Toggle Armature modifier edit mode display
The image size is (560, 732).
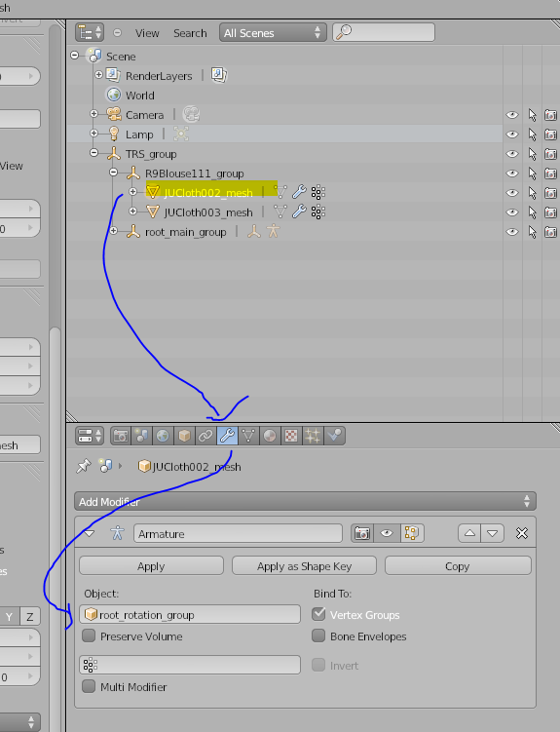pos(412,533)
